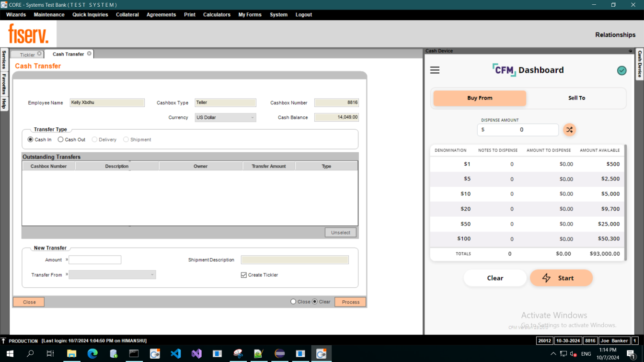This screenshot has width=644, height=362.
Task: Click the Amount input field
Action: (95, 260)
